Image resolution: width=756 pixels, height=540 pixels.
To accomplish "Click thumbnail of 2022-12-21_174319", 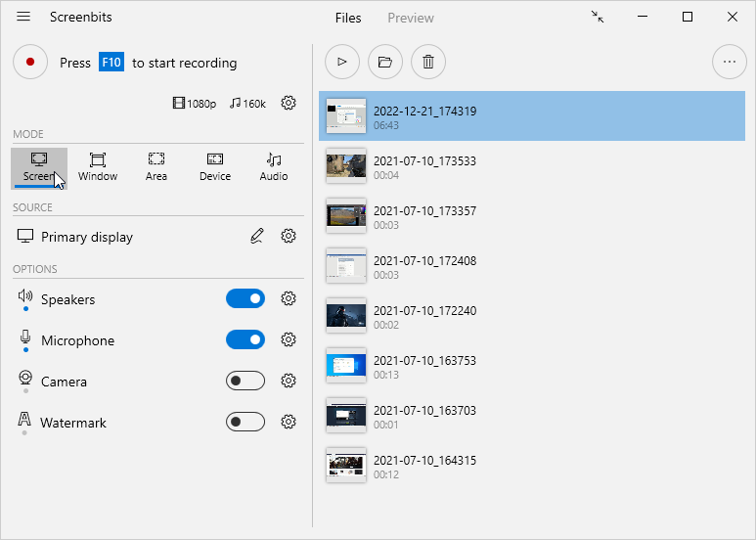I will [346, 116].
